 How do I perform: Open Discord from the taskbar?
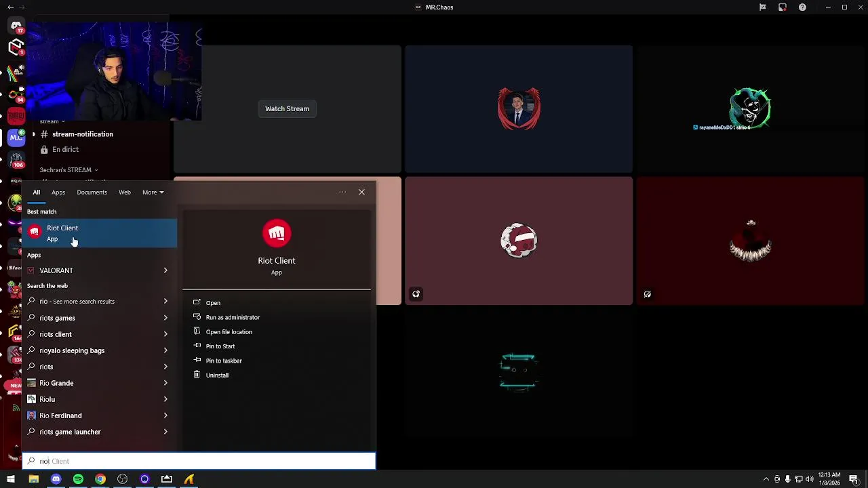click(56, 479)
